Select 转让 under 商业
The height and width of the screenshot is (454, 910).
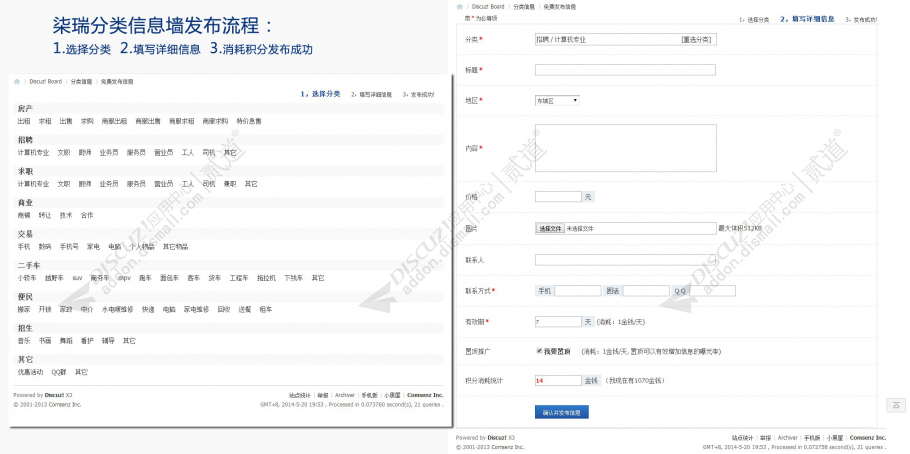[x=45, y=215]
